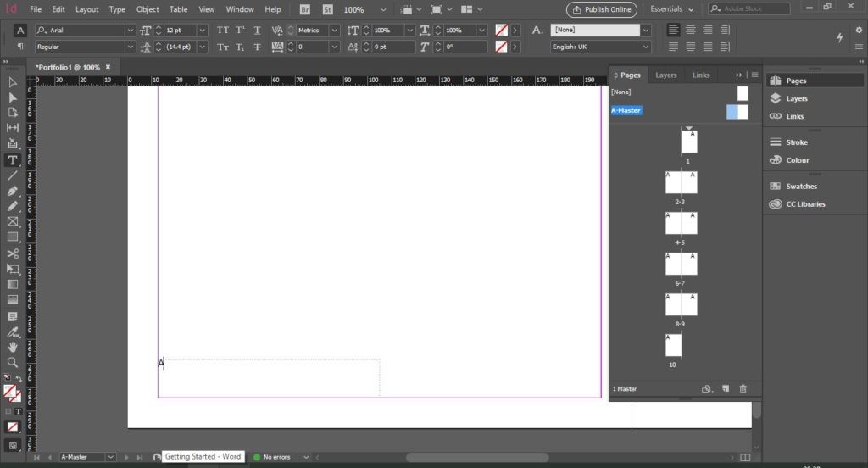Select the Note tool
The image size is (868, 468).
tap(12, 317)
